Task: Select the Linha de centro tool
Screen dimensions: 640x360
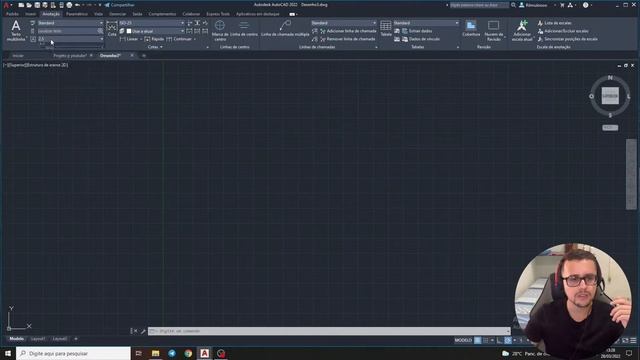Action: [244, 29]
